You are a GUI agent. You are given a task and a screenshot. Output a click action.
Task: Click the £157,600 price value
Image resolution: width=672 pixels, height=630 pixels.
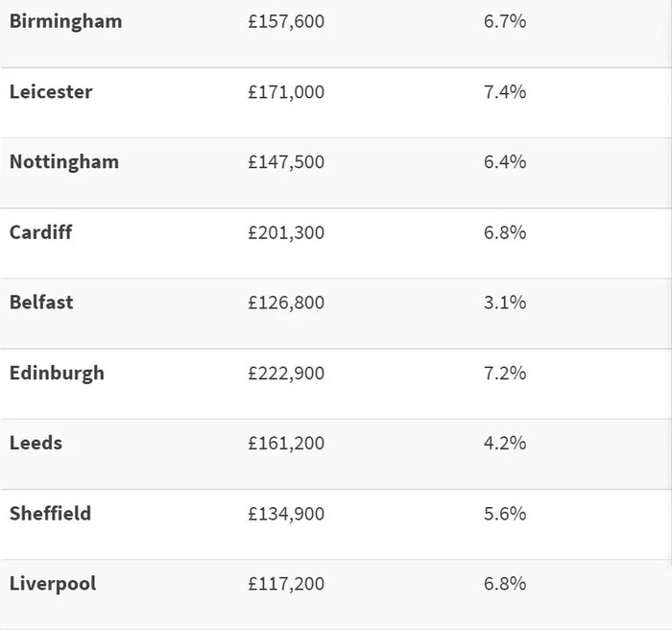coord(286,22)
